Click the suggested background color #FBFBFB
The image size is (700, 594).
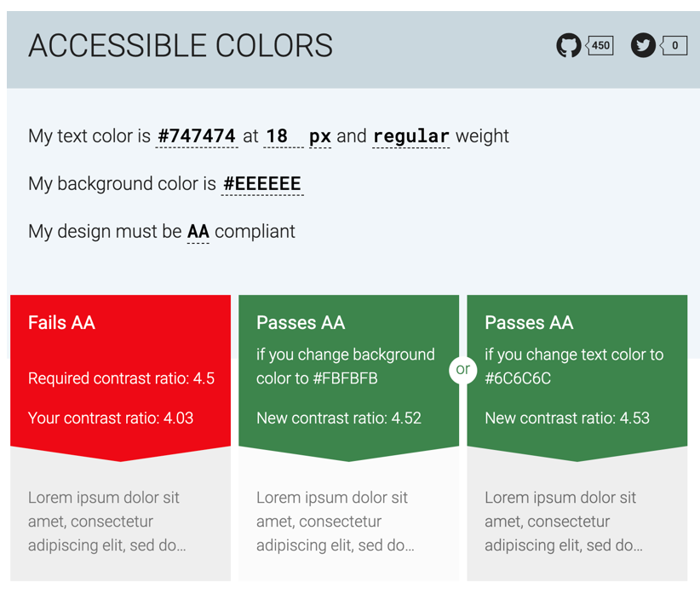[x=345, y=378]
